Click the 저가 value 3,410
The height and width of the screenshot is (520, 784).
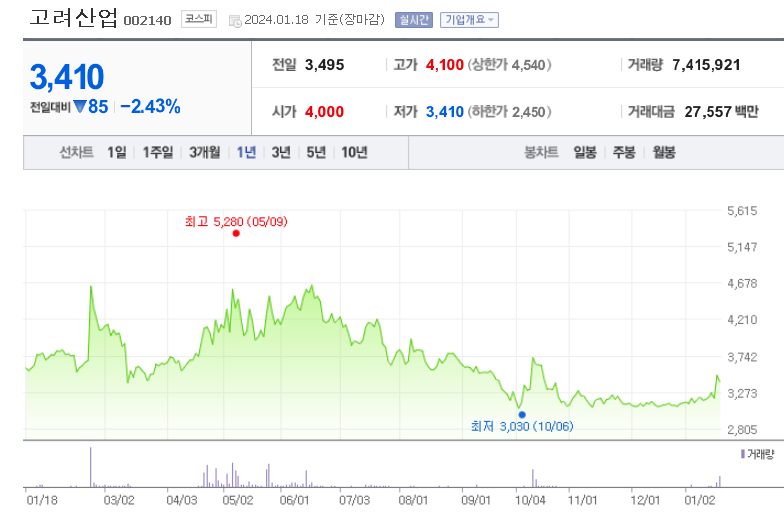click(x=444, y=112)
